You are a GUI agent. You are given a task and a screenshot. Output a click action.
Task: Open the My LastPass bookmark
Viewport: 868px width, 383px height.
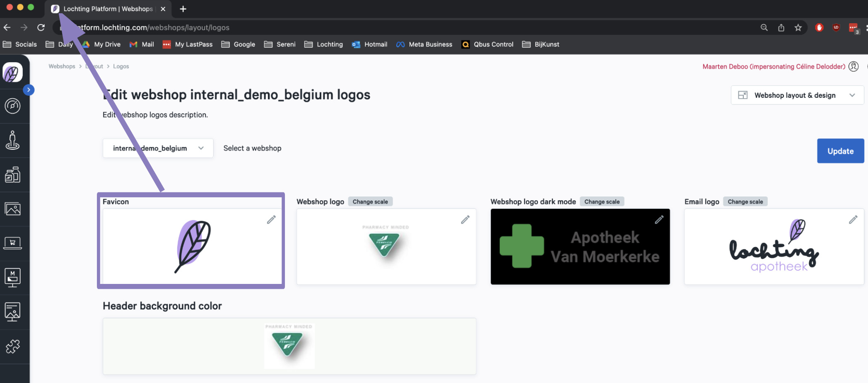click(x=188, y=44)
